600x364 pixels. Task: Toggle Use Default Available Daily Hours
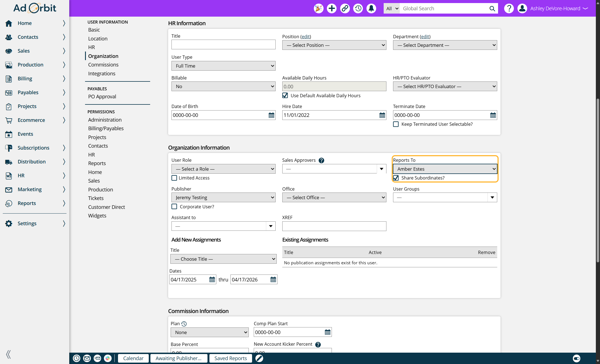click(x=285, y=96)
